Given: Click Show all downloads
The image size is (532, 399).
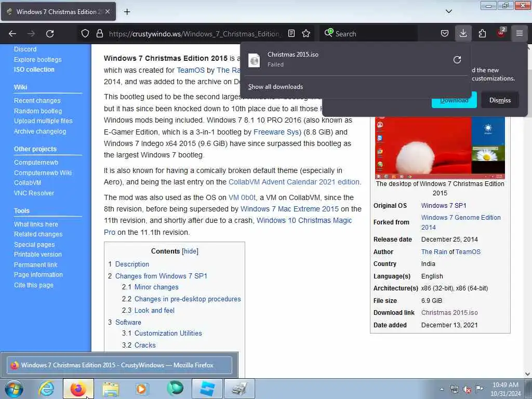Looking at the screenshot, I should coord(275,87).
